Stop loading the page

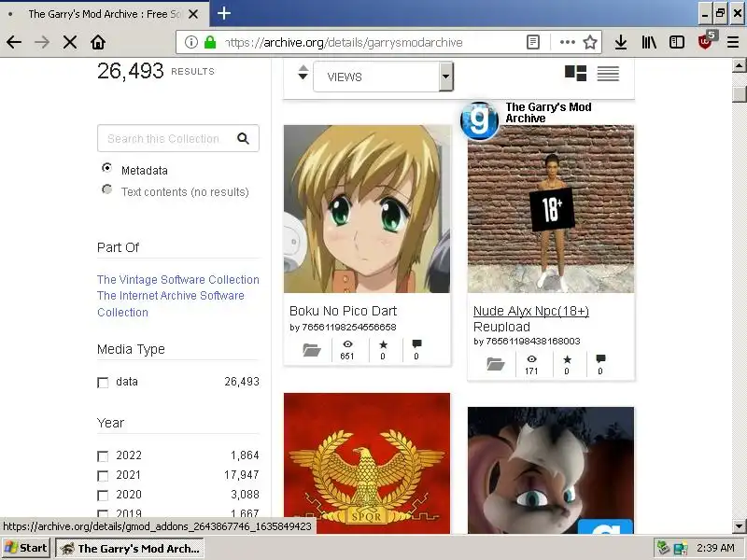(70, 42)
